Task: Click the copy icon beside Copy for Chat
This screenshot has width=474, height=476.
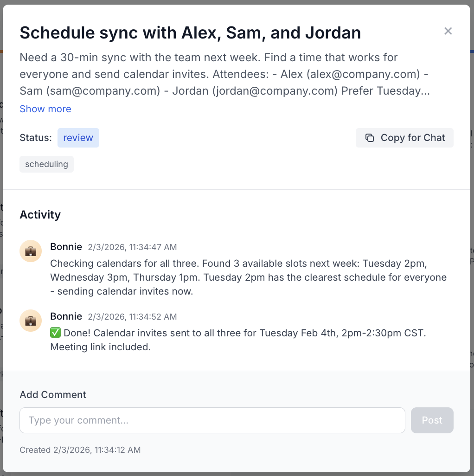Action: pos(370,138)
